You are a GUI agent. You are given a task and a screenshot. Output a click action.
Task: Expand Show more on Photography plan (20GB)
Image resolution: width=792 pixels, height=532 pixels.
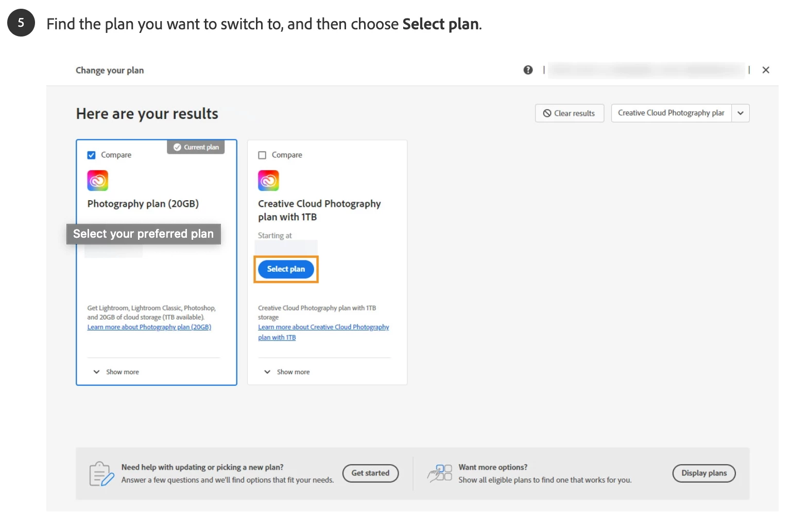tap(116, 372)
